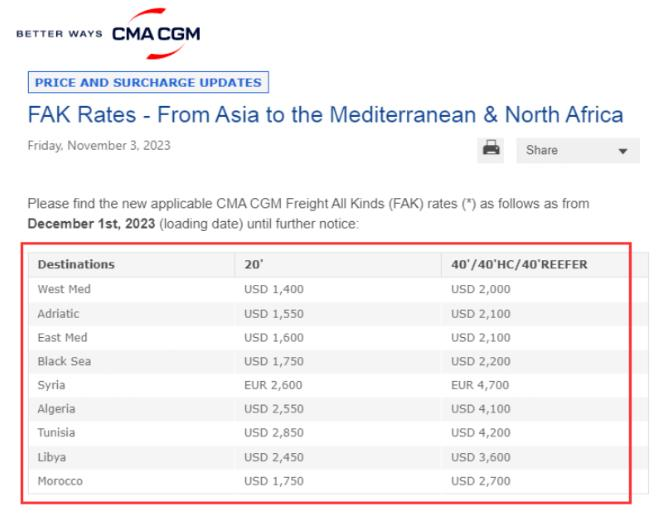The image size is (670, 524).
Task: Click the East Med destination
Action: pos(62,337)
